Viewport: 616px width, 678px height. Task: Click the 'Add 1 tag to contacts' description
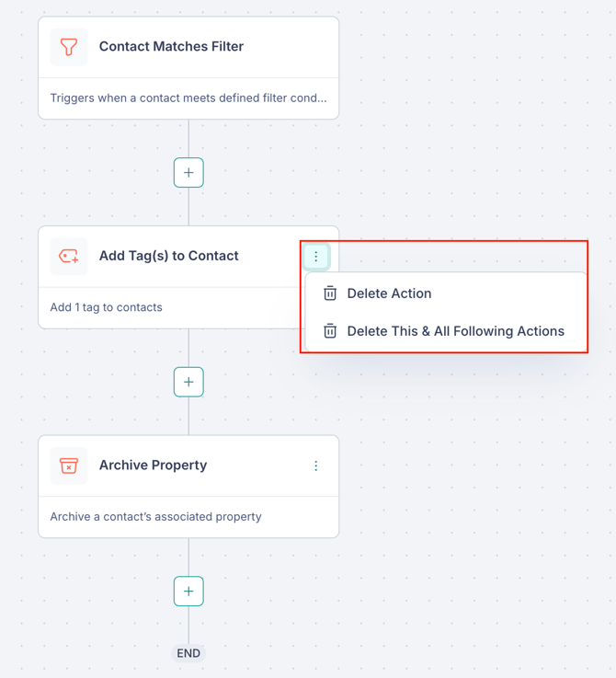[x=106, y=307]
